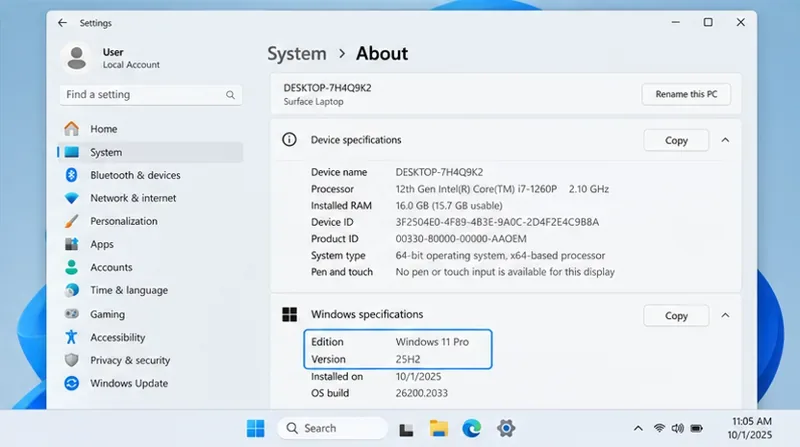The image size is (800, 447).
Task: Click Rename this PC button
Action: (x=686, y=94)
